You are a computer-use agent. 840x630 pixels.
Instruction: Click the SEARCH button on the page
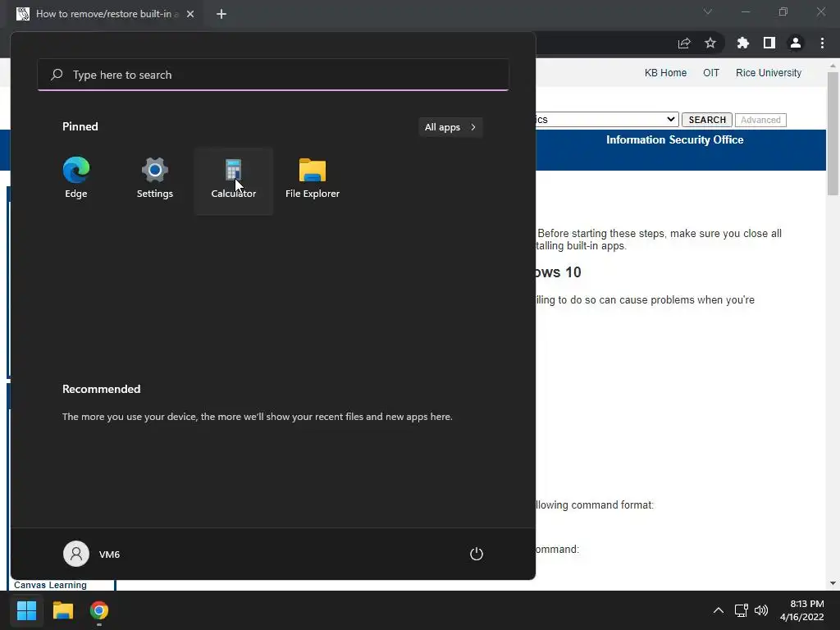(706, 120)
